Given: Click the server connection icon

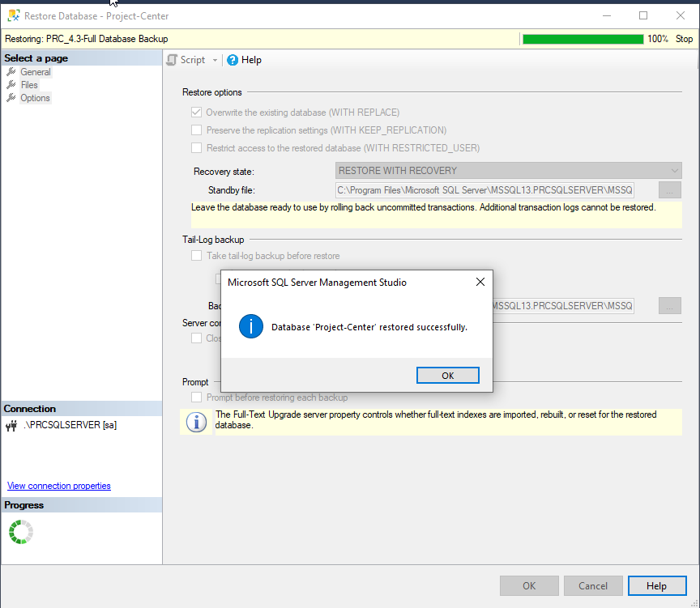Looking at the screenshot, I should pyautogui.click(x=11, y=425).
